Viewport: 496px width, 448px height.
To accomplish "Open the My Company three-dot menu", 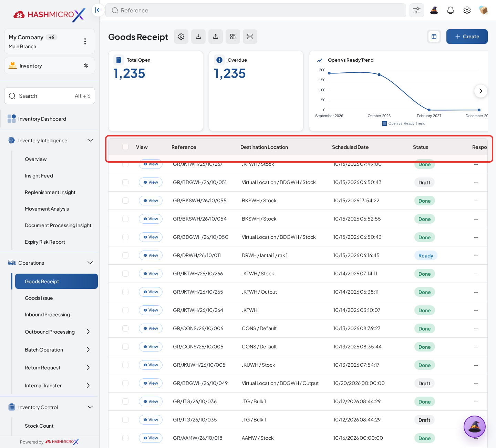I will (x=85, y=41).
